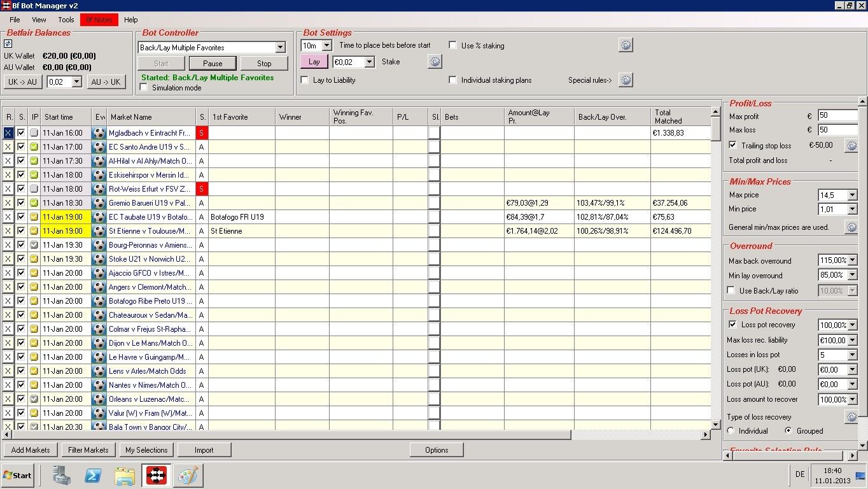This screenshot has height=489, width=868.
Task: Open the General min/max prices gear icon
Action: coord(851,227)
